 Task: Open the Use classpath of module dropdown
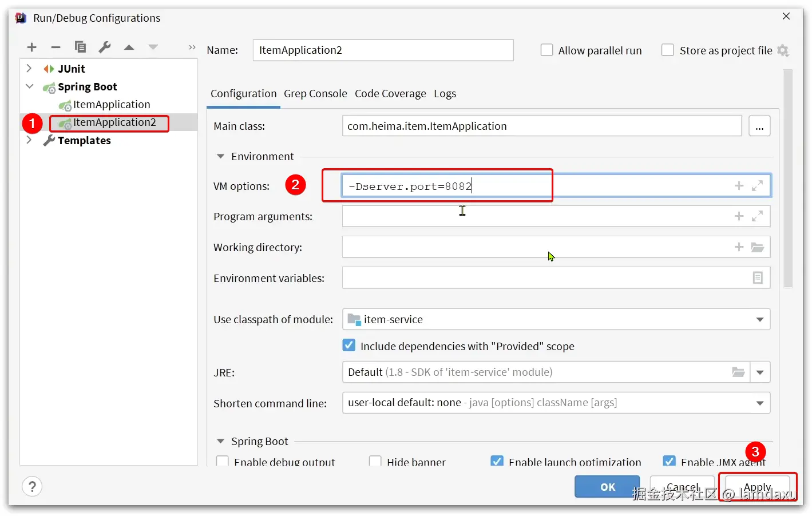tap(759, 320)
